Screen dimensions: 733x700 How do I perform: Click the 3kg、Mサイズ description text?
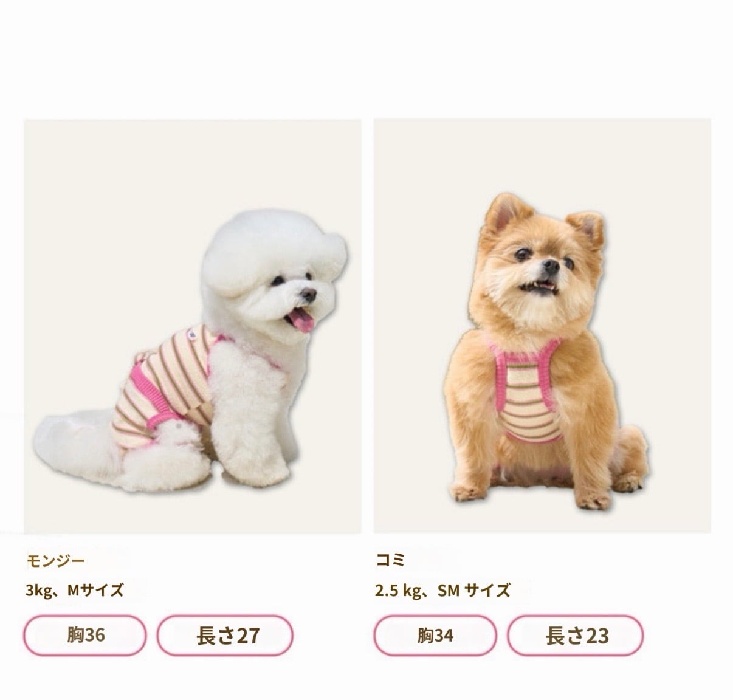tap(74, 590)
